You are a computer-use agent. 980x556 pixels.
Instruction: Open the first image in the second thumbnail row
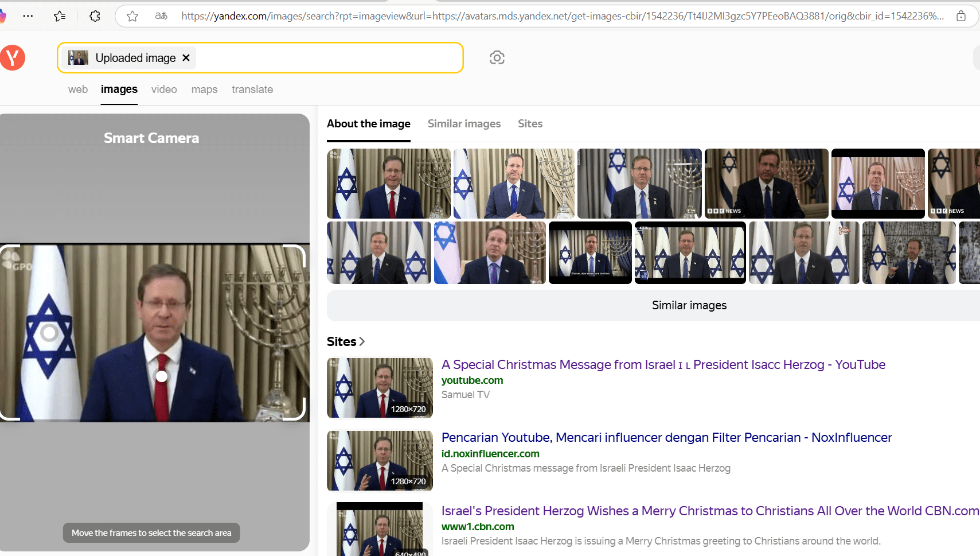coord(379,253)
